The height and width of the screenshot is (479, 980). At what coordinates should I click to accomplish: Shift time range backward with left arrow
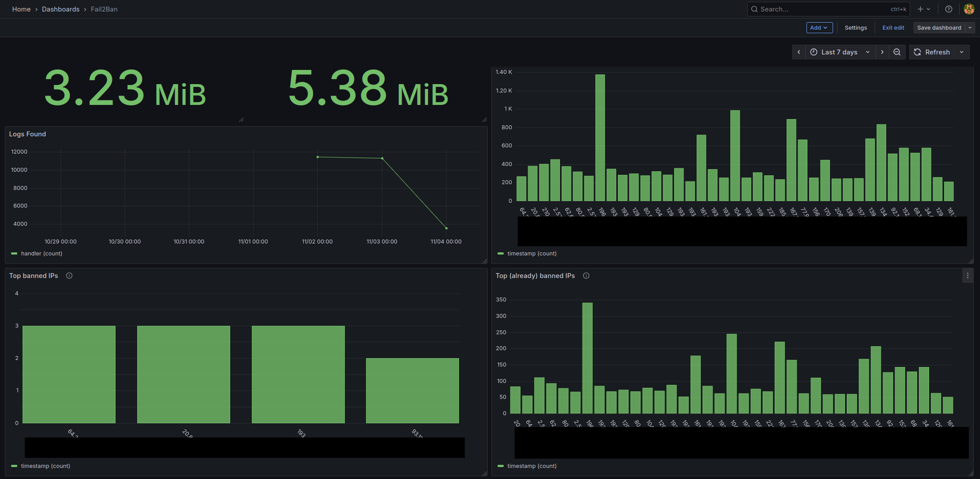pos(799,52)
